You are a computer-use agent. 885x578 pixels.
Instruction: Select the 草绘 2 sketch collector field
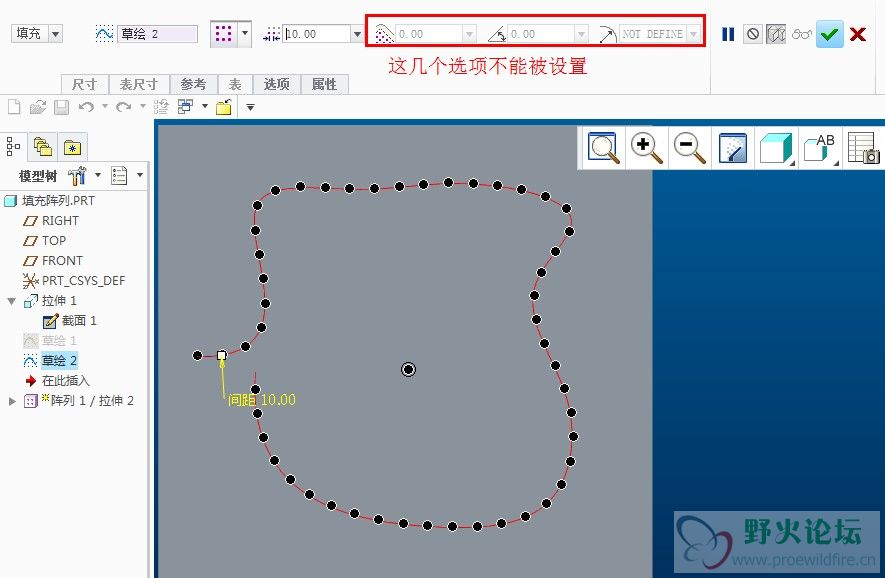pos(157,34)
